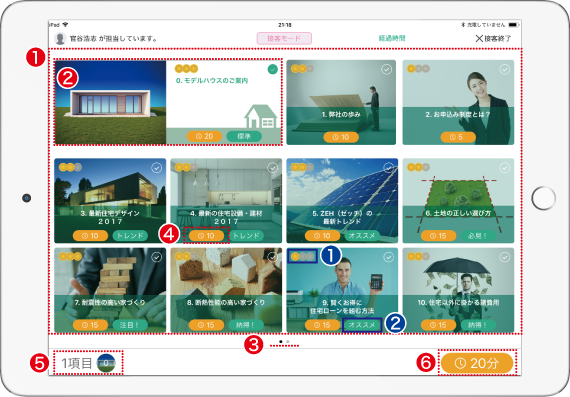
Task: Click the 10-minute clock badge on card 4
Action: point(206,236)
